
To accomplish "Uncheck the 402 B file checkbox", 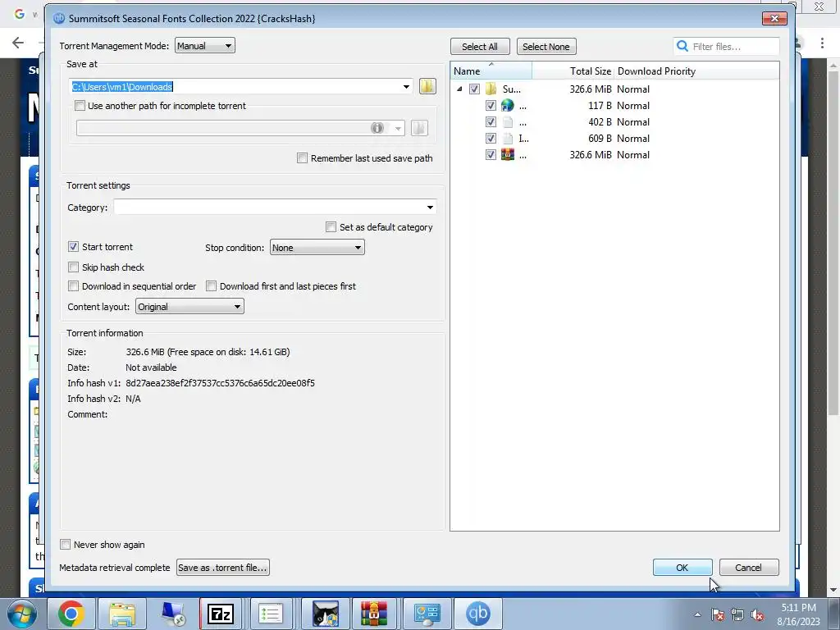I will (491, 122).
